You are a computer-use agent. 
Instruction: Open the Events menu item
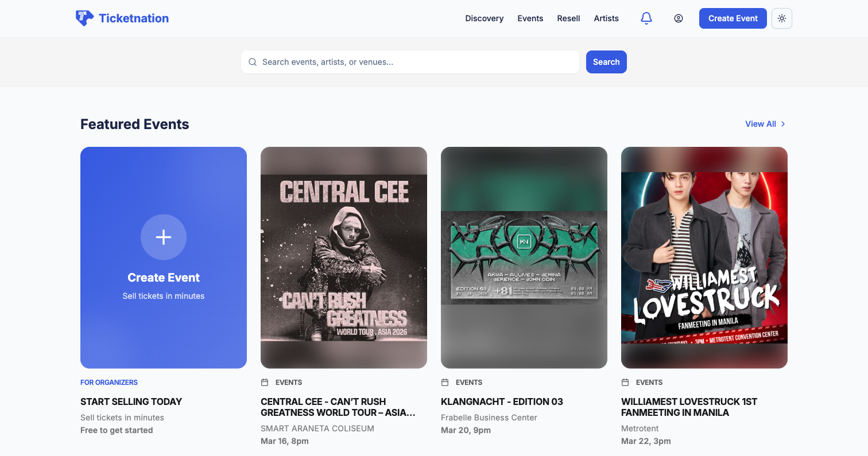click(x=530, y=18)
